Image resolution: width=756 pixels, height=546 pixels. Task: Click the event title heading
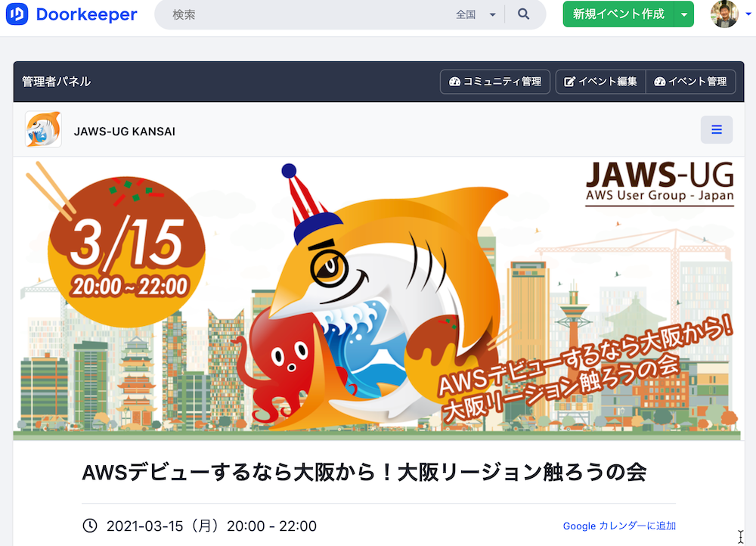click(364, 472)
